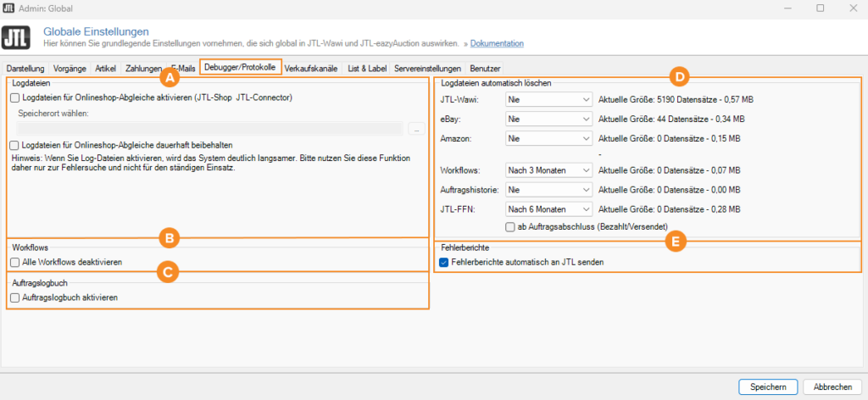Open the JTL-Wawi deletion interval dropdown

pos(549,100)
